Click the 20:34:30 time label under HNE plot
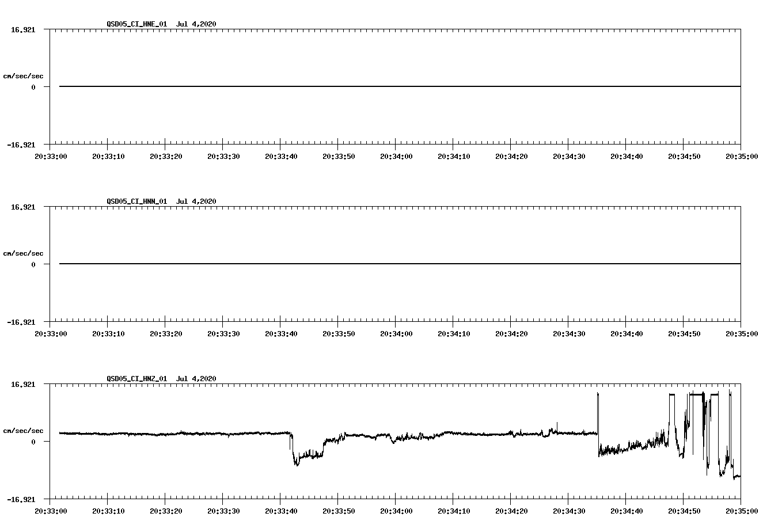782x532 pixels. [x=569, y=156]
